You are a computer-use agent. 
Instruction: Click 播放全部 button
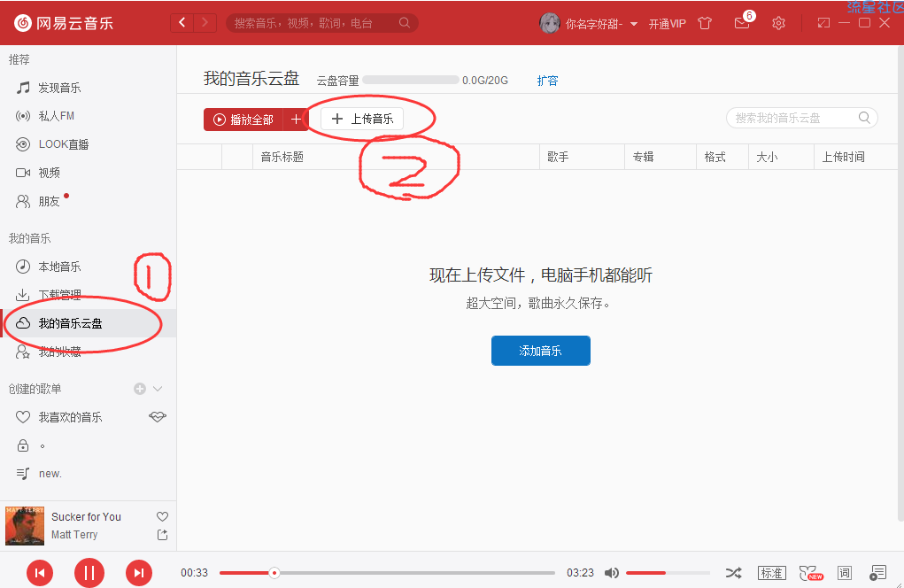point(243,120)
